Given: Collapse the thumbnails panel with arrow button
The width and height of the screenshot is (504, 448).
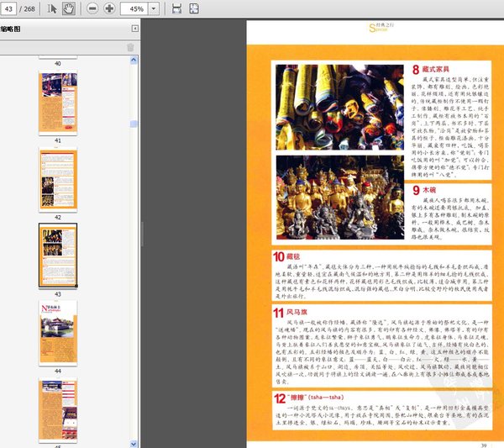Looking at the screenshot, I should click(x=134, y=28).
